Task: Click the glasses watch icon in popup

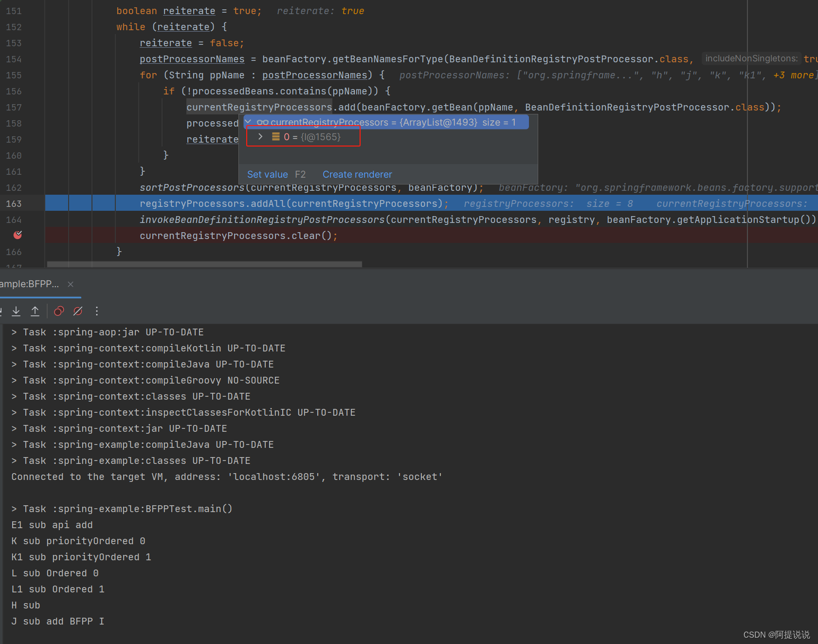Action: click(263, 122)
